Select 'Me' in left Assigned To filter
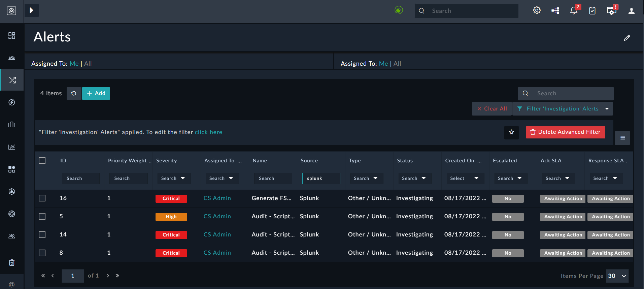Viewport: 644px width, 289px height. 74,64
